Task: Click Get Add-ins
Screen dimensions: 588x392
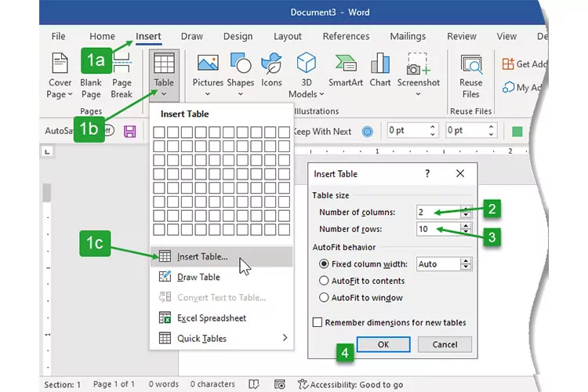Action: [x=524, y=64]
